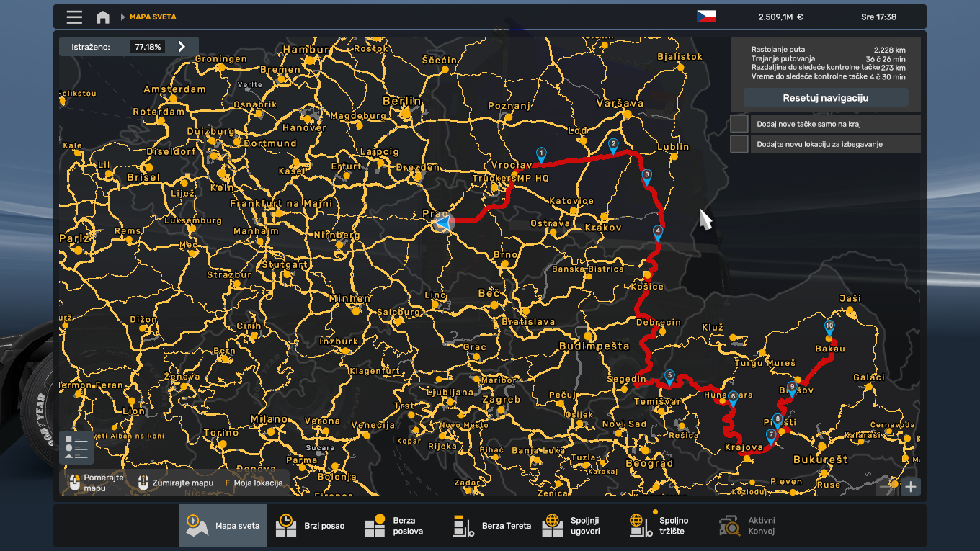Click the Czech flag icon
Viewport: 980px width, 551px height.
click(x=706, y=17)
